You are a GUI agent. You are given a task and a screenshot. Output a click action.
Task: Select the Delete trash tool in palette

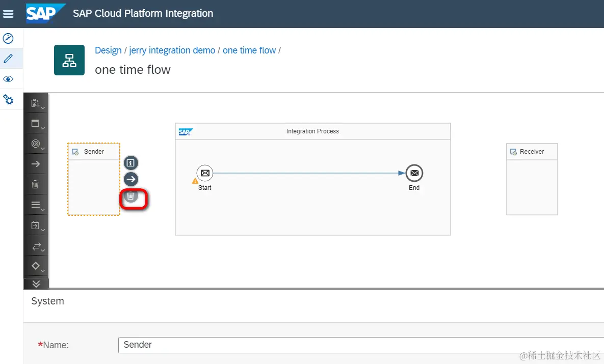pyautogui.click(x=36, y=184)
